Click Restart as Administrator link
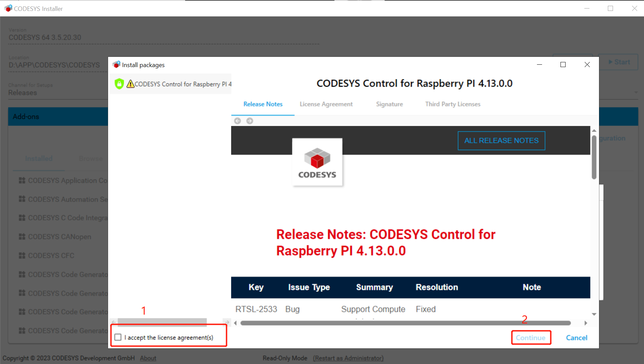 348,358
